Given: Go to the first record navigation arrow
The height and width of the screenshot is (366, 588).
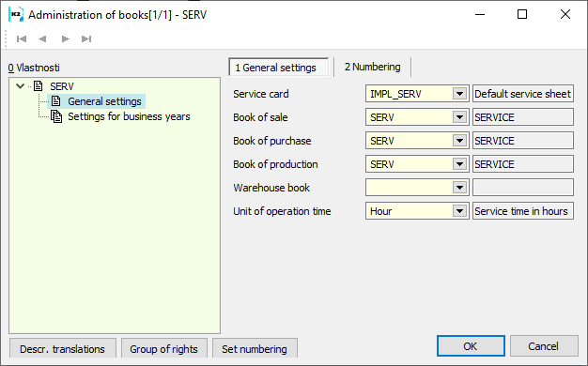Looking at the screenshot, I should pyautogui.click(x=22, y=39).
